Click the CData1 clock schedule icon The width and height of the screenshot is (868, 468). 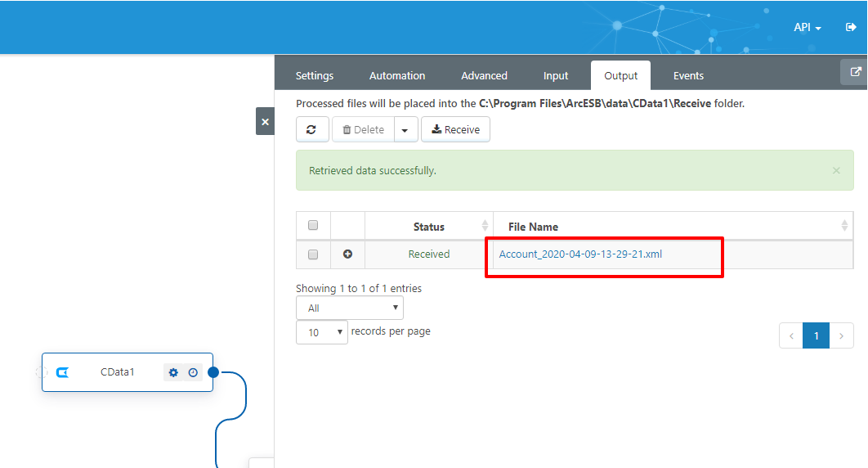pyautogui.click(x=193, y=372)
